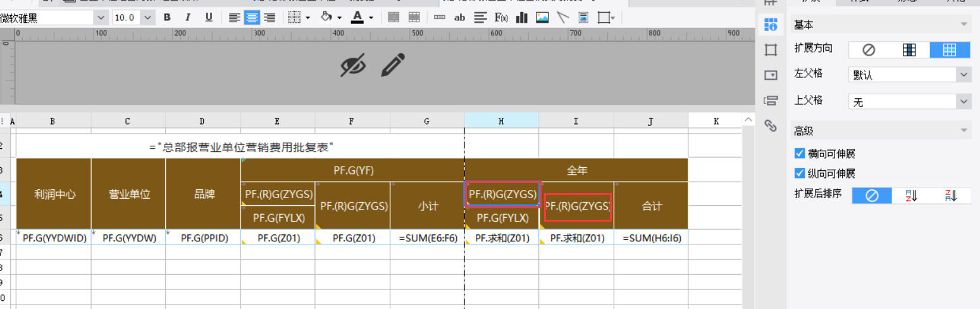The height and width of the screenshot is (309, 980).
Task: Set expand direction to vertical
Action: pyautogui.click(x=909, y=50)
